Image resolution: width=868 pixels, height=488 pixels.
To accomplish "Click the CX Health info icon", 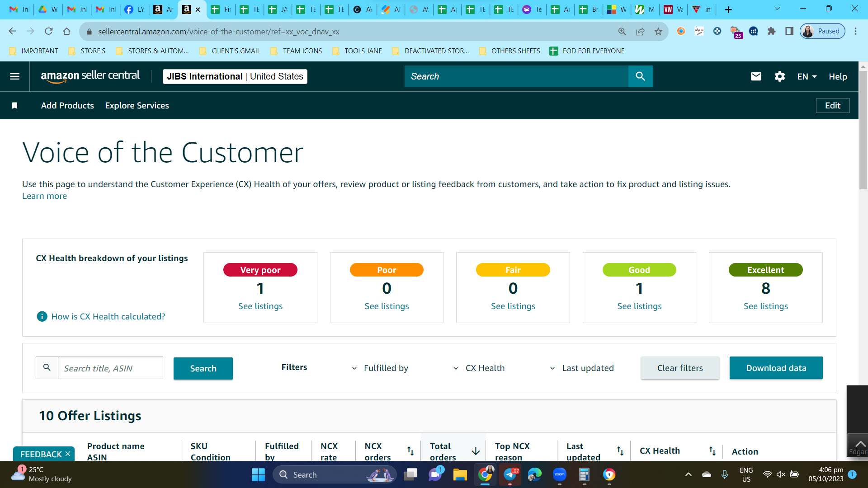I will [42, 316].
